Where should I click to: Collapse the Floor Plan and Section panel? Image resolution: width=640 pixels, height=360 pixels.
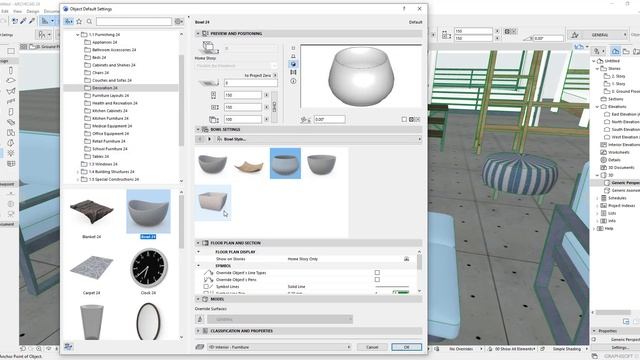pos(198,243)
